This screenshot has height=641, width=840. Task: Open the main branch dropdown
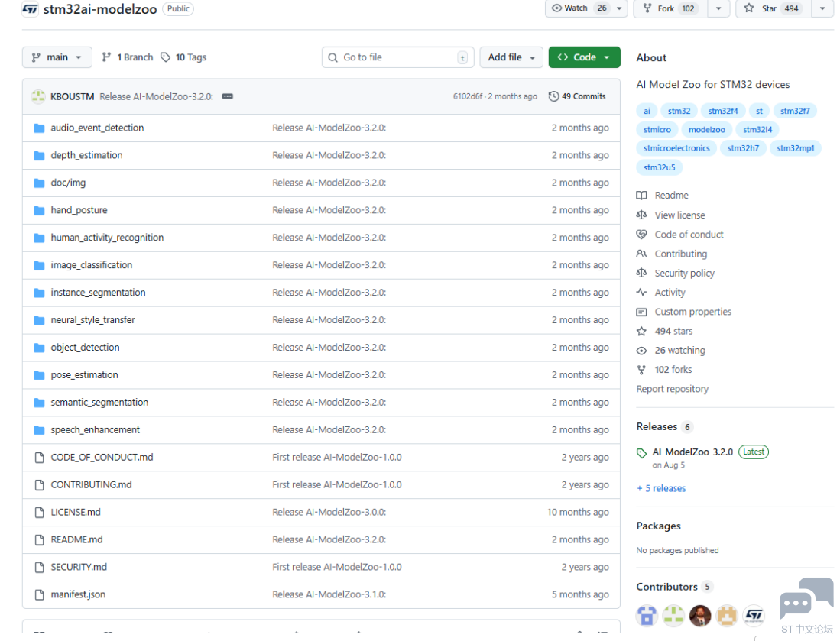(57, 57)
